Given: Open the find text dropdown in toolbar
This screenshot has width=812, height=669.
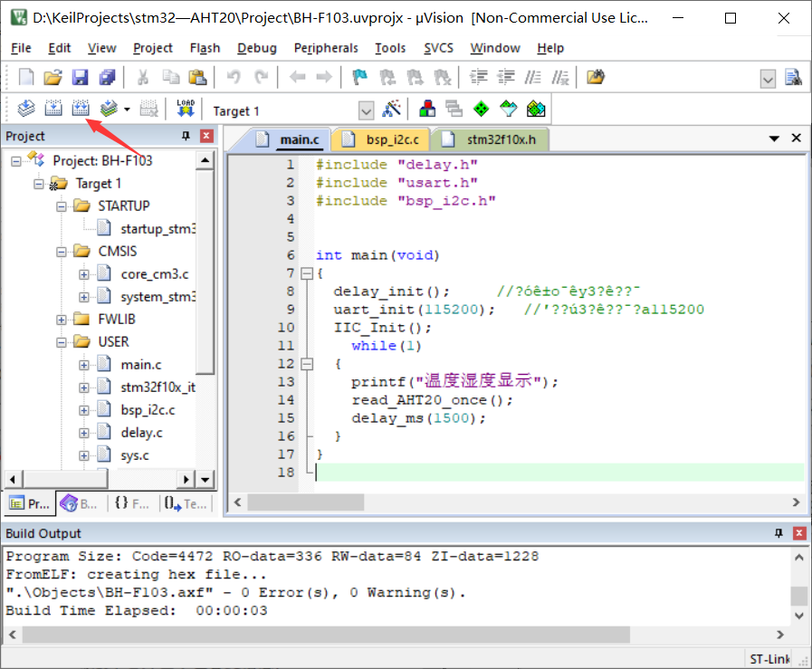Looking at the screenshot, I should [x=768, y=80].
